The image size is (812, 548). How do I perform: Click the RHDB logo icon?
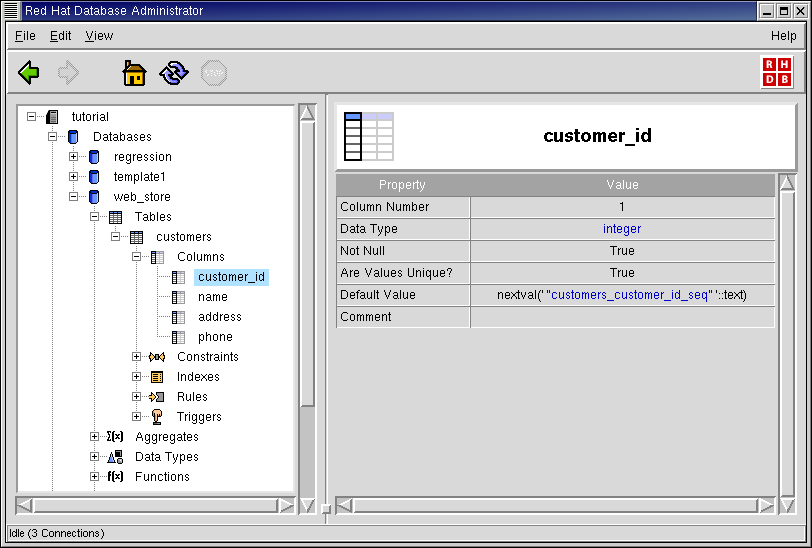click(x=777, y=73)
